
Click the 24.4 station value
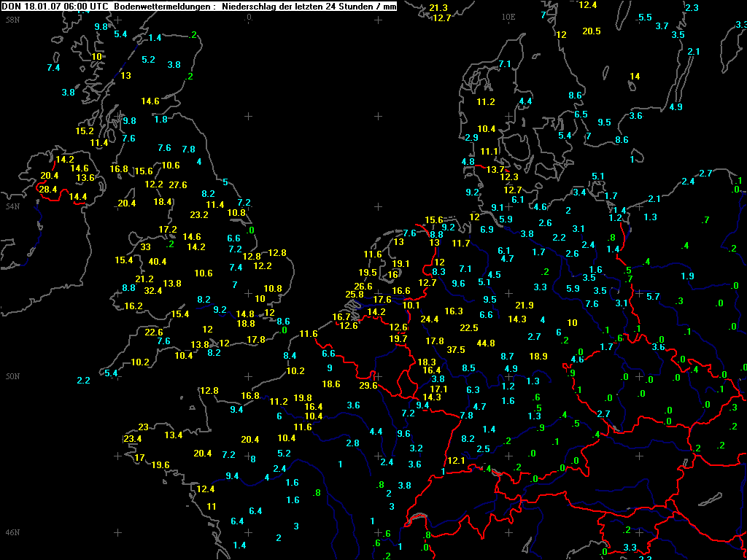tap(429, 319)
